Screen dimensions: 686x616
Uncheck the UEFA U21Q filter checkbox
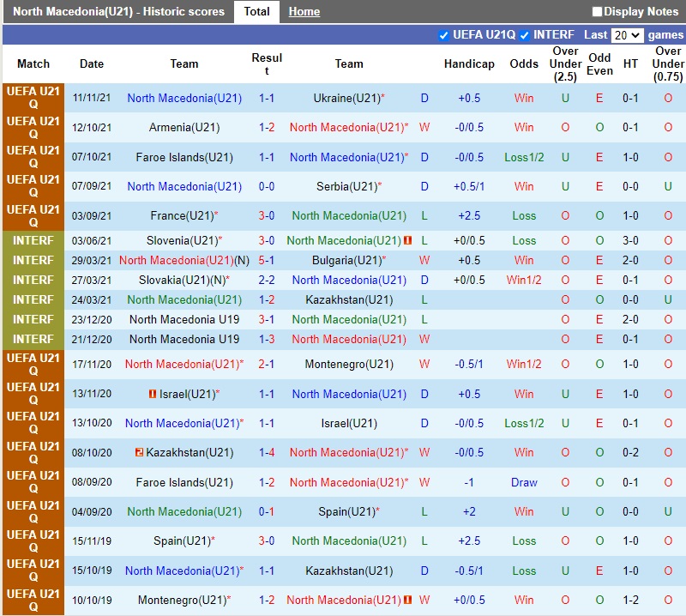(x=443, y=35)
